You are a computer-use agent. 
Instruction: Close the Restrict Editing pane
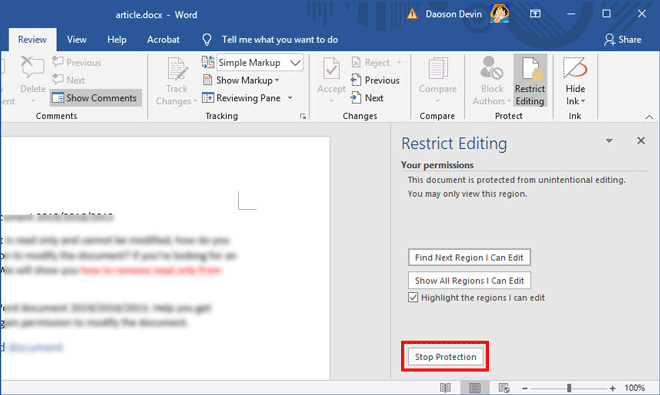641,141
